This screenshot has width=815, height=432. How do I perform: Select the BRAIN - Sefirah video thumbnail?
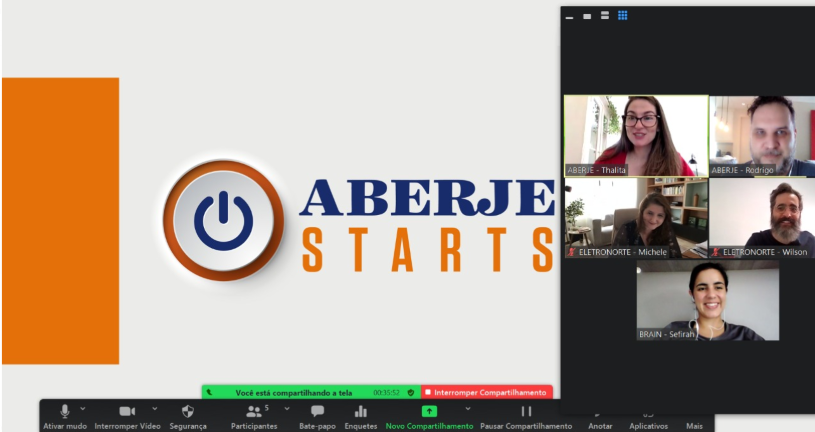[707, 301]
